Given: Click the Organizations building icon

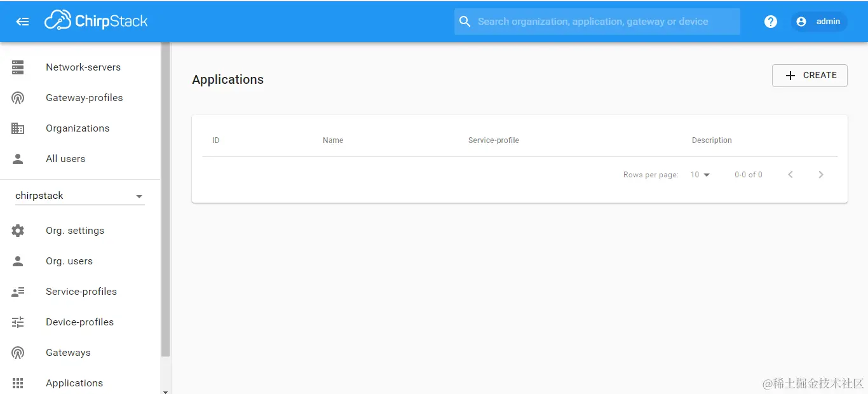Looking at the screenshot, I should pyautogui.click(x=18, y=128).
